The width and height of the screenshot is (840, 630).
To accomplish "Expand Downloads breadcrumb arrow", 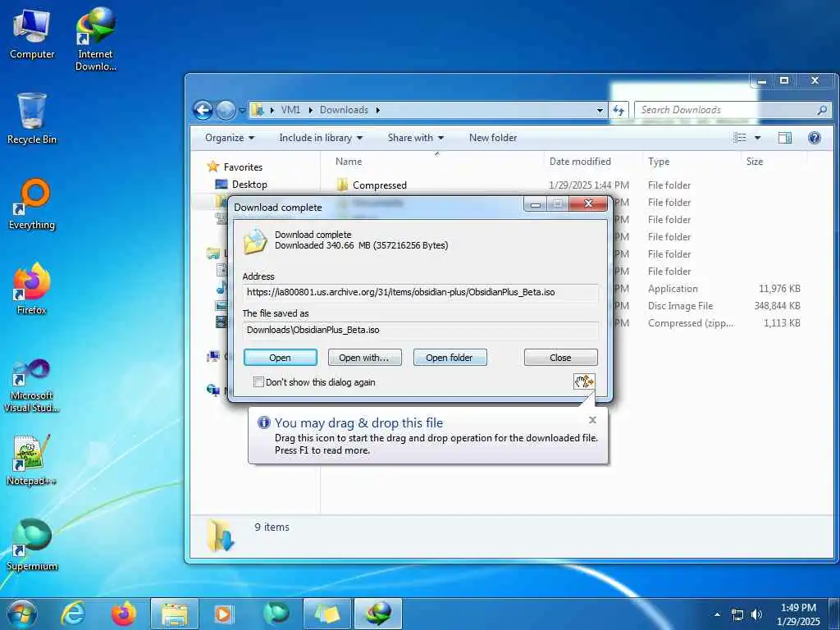I will coord(377,110).
